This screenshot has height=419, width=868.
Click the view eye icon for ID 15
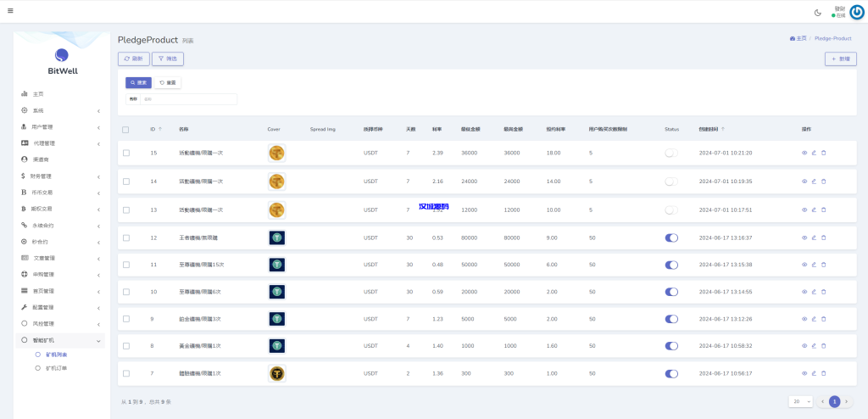coord(804,153)
